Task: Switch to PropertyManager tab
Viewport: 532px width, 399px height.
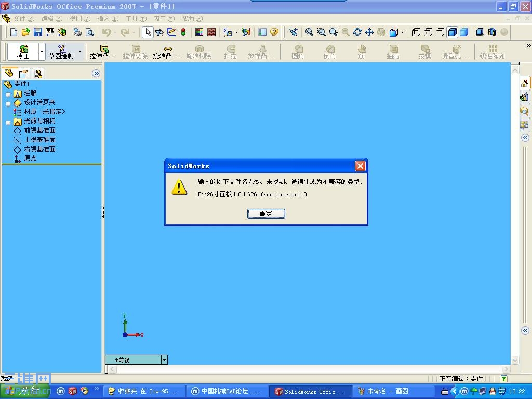Action: coord(23,74)
